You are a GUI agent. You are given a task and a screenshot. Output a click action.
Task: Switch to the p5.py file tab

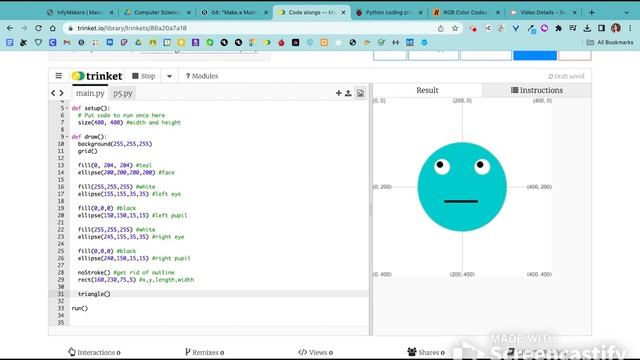123,93
